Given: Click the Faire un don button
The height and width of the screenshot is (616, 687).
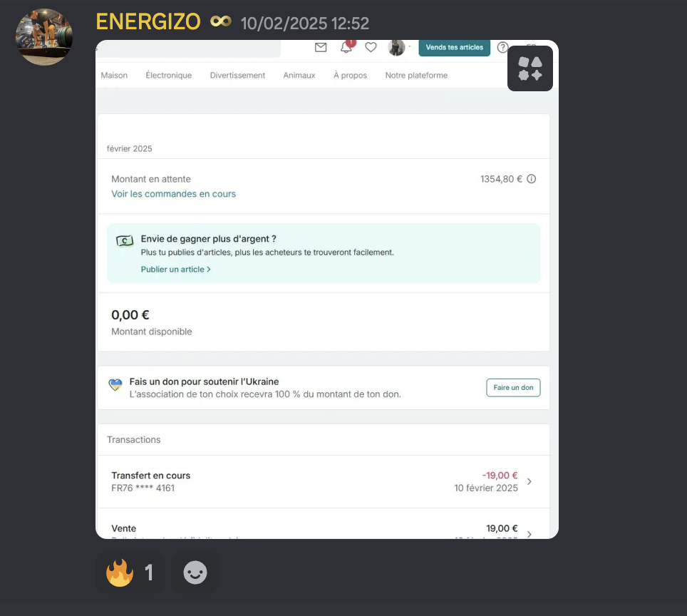Looking at the screenshot, I should tap(513, 388).
